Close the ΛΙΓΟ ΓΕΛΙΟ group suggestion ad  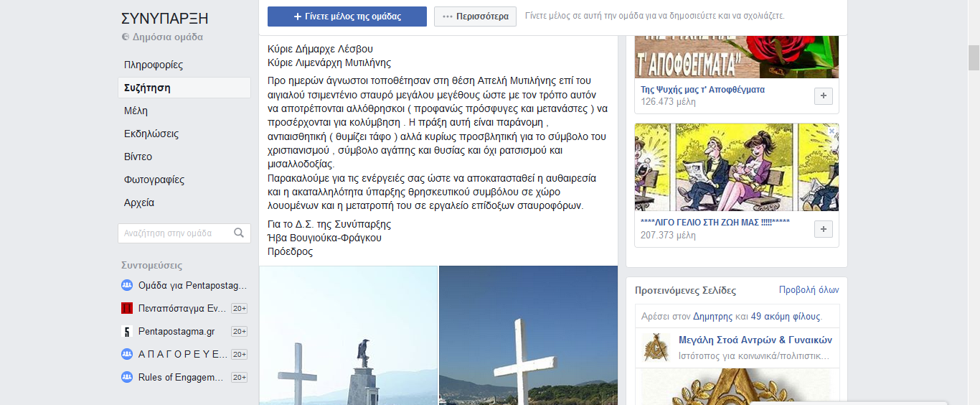[831, 131]
